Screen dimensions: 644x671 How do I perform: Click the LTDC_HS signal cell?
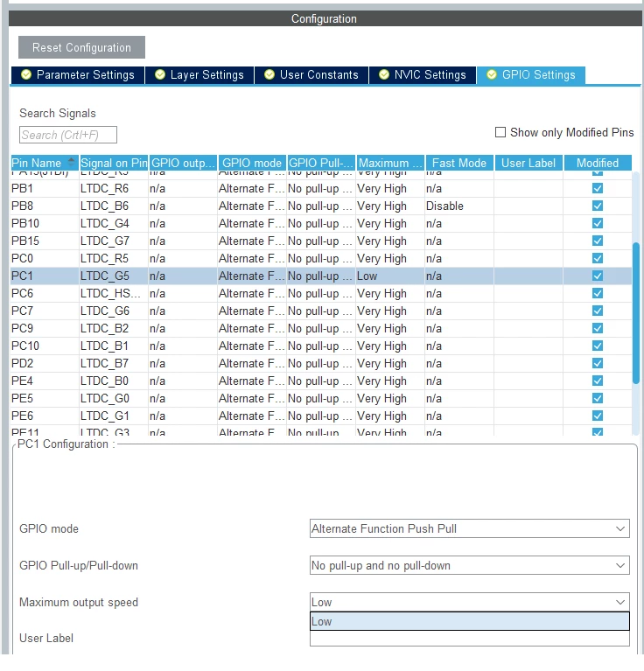click(114, 294)
